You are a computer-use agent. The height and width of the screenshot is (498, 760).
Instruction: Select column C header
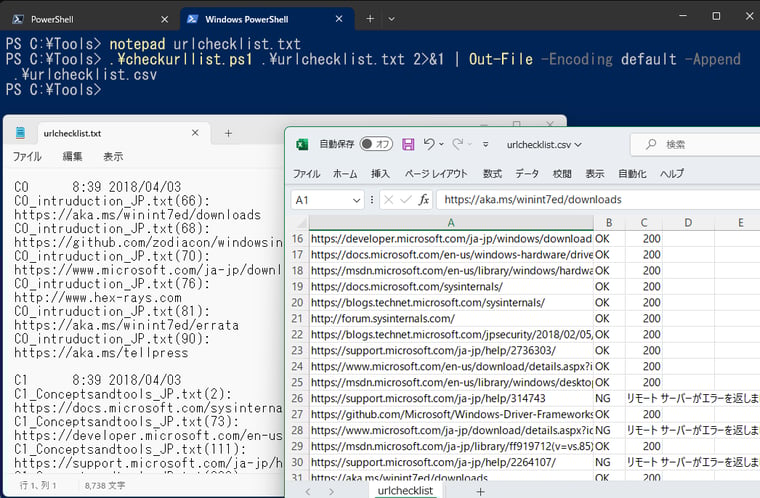click(644, 223)
